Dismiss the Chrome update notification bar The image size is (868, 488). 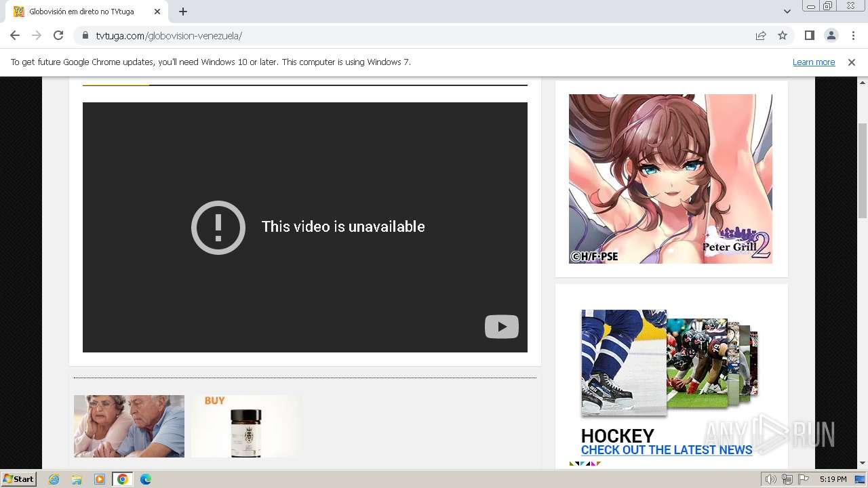point(852,62)
